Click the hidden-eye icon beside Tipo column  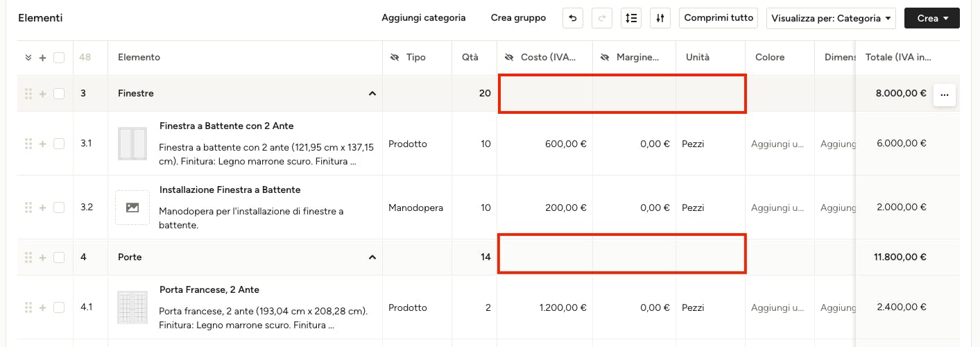(395, 58)
